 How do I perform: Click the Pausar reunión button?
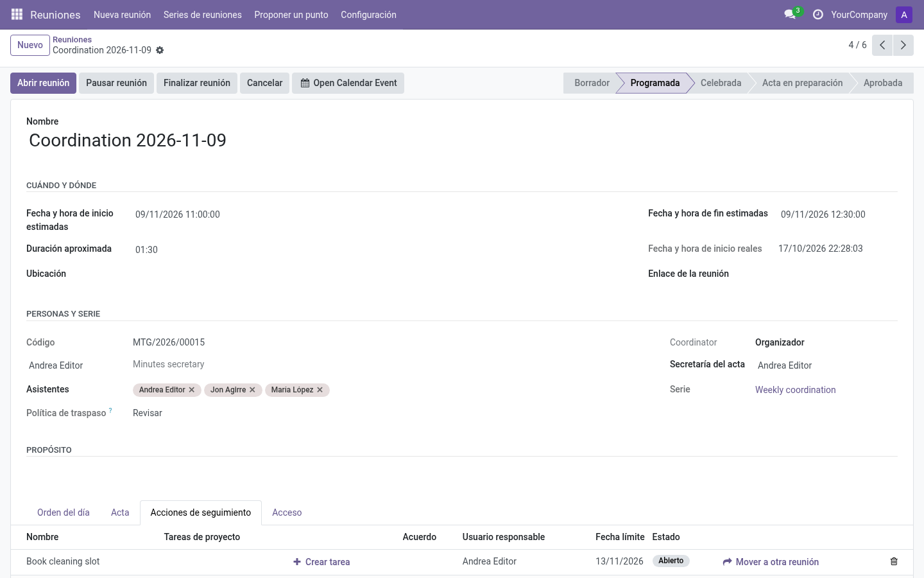click(x=116, y=83)
